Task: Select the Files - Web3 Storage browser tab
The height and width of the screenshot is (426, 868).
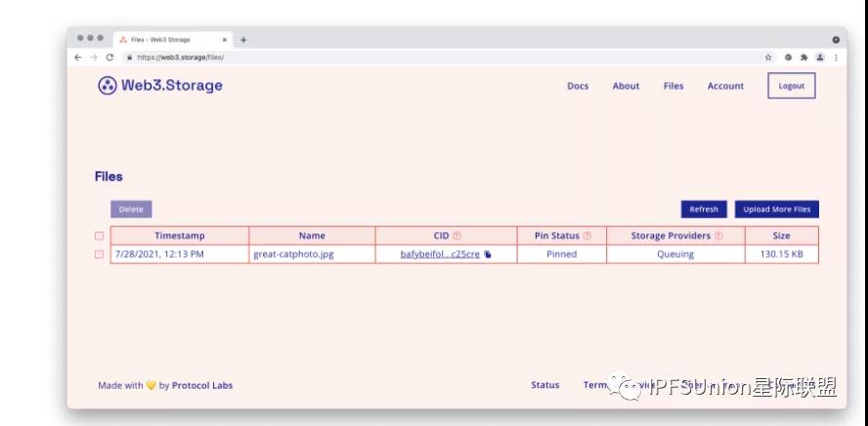Action: click(x=173, y=40)
